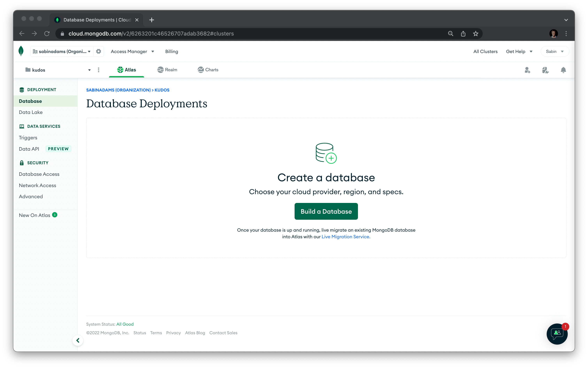The image size is (588, 368).
Task: Click the site lock icon in address bar
Action: click(x=62, y=34)
